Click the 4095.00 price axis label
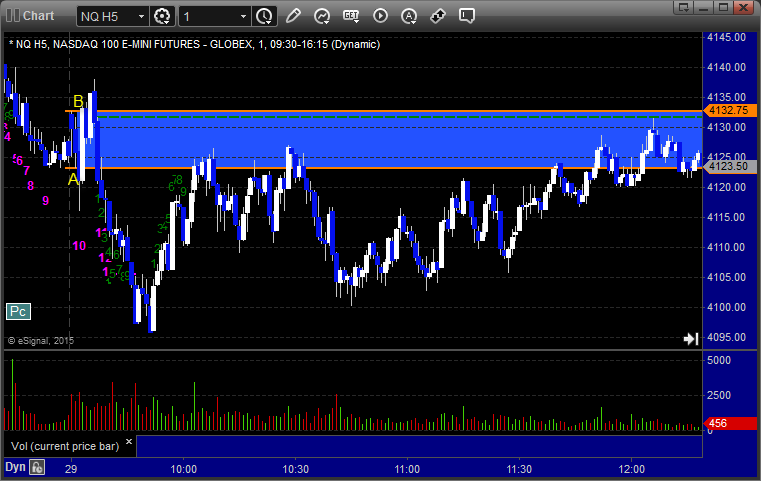 [x=726, y=337]
